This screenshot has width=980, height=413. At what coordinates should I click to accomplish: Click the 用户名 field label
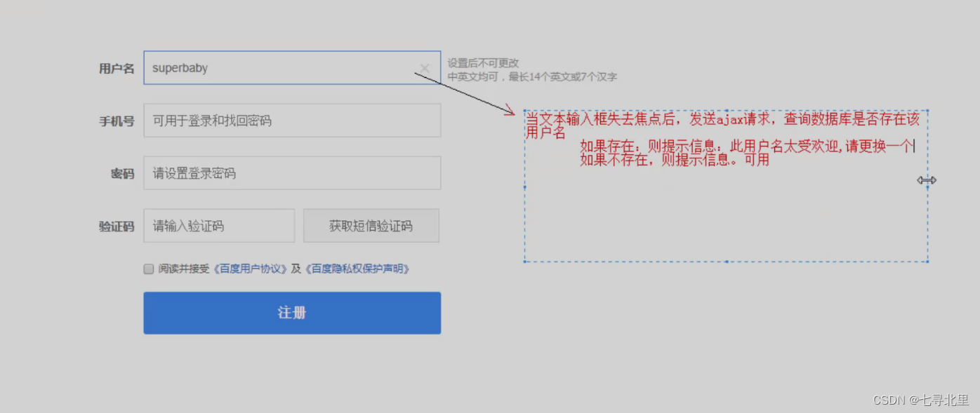pos(117,68)
